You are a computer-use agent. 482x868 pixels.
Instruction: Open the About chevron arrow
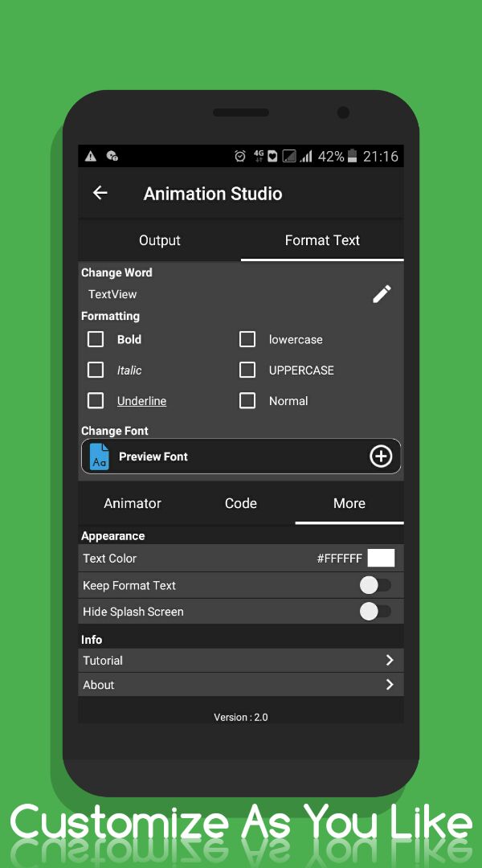(x=389, y=685)
